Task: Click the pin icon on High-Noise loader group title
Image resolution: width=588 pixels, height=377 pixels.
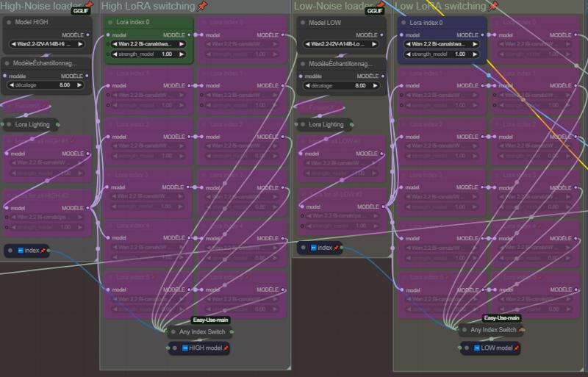Action: click(89, 4)
